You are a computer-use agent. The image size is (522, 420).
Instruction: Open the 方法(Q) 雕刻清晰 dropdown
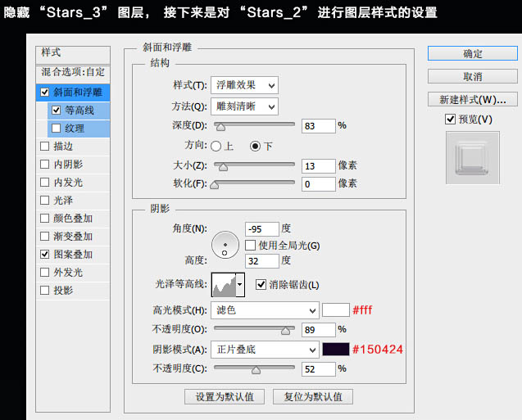coord(244,106)
